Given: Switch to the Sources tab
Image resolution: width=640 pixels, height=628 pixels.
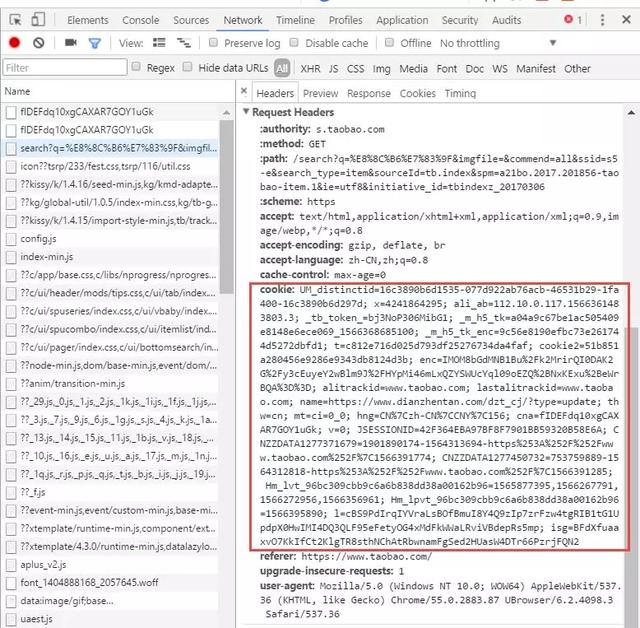Looking at the screenshot, I should pyautogui.click(x=191, y=20).
